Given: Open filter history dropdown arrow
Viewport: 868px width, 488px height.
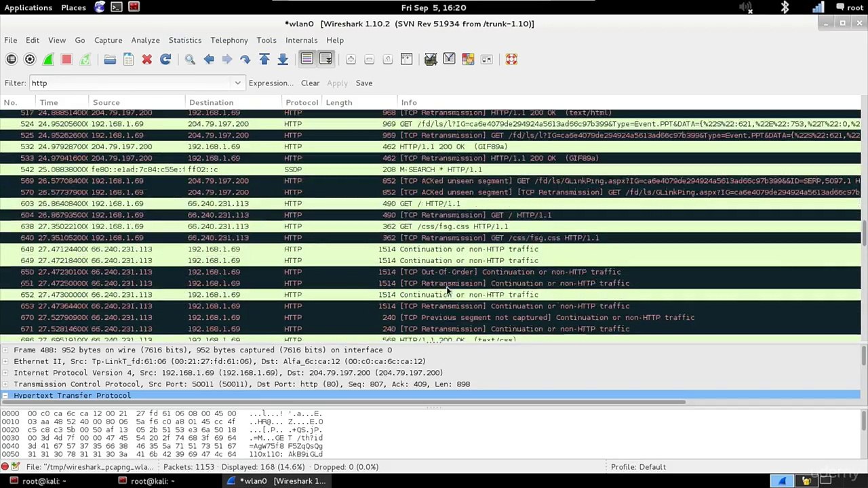Looking at the screenshot, I should pyautogui.click(x=237, y=83).
